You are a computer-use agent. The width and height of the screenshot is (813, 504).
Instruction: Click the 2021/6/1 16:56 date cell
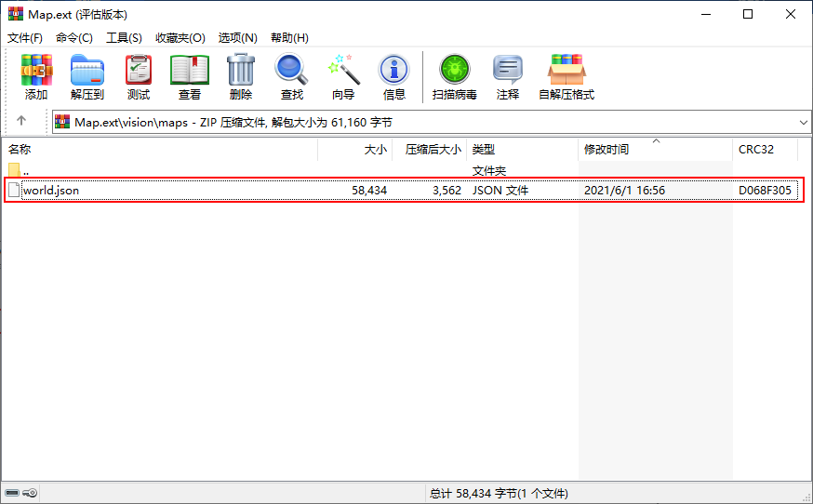coord(624,191)
